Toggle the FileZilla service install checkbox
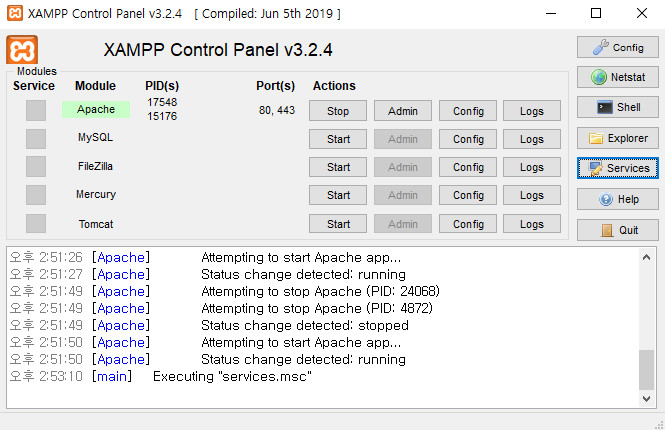Viewport: 665px width, 430px height. 36,167
